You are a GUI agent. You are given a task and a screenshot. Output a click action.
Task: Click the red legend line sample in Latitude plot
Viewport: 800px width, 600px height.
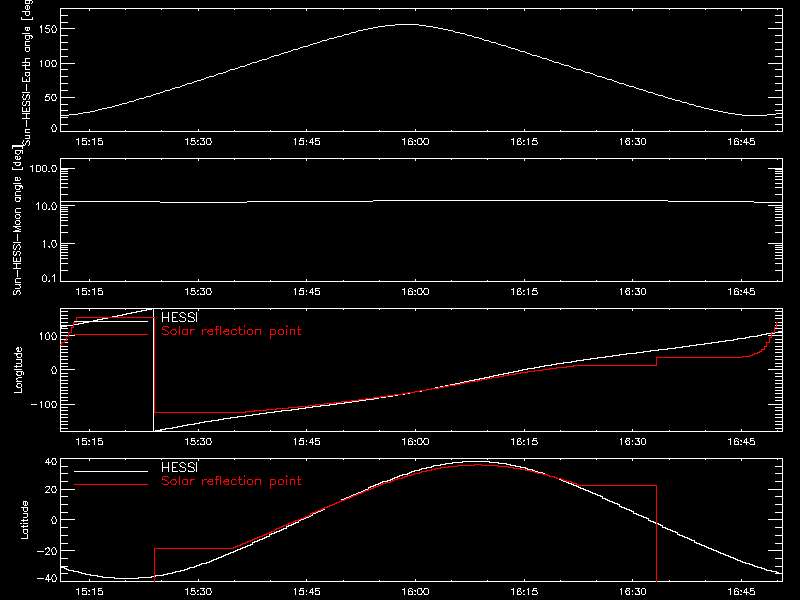111,485
